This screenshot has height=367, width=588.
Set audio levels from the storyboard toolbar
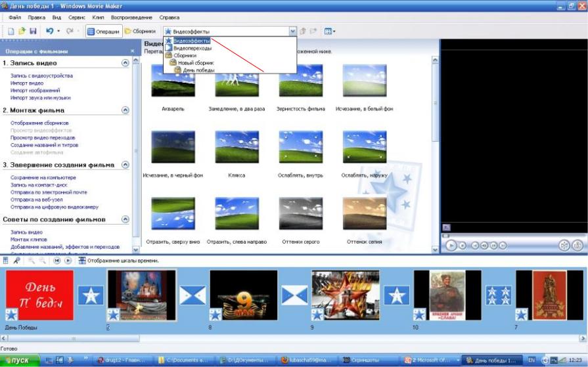coord(6,261)
